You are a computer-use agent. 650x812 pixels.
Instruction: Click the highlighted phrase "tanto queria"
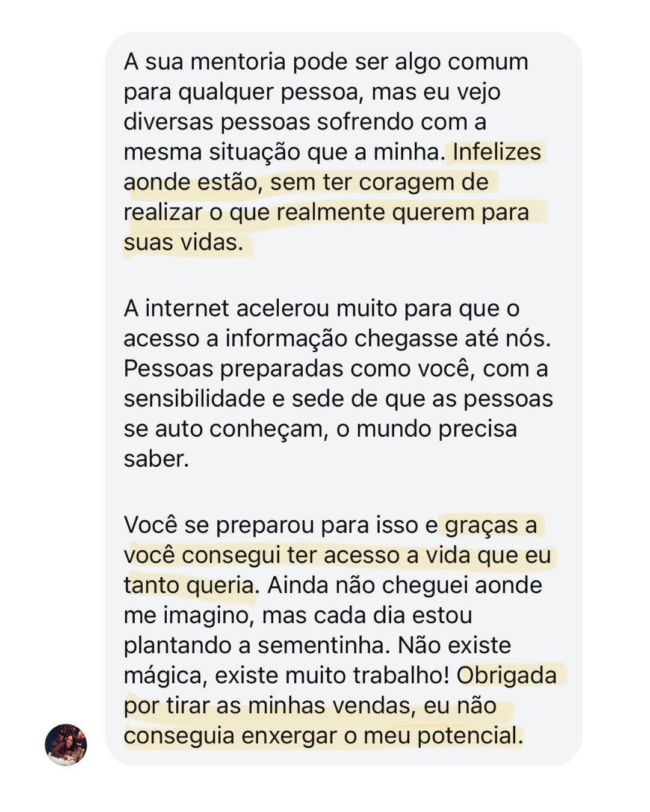click(x=188, y=585)
